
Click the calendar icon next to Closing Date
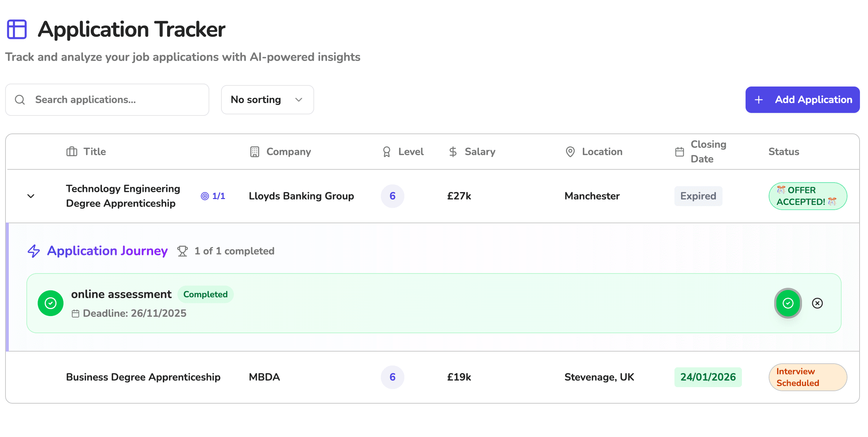pos(680,151)
